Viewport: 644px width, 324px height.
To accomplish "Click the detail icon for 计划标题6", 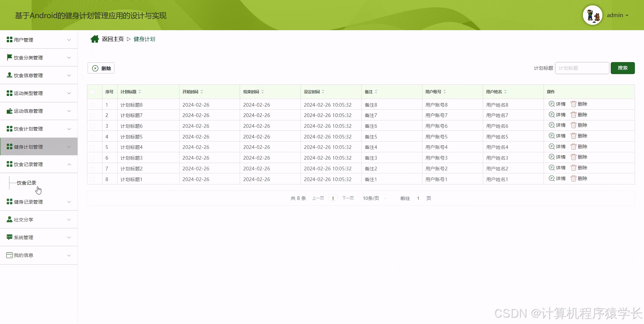I will point(551,125).
